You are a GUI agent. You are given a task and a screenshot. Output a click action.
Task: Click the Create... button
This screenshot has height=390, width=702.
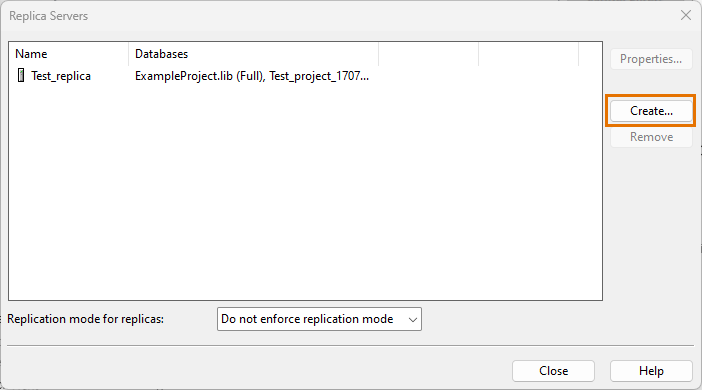pos(651,111)
